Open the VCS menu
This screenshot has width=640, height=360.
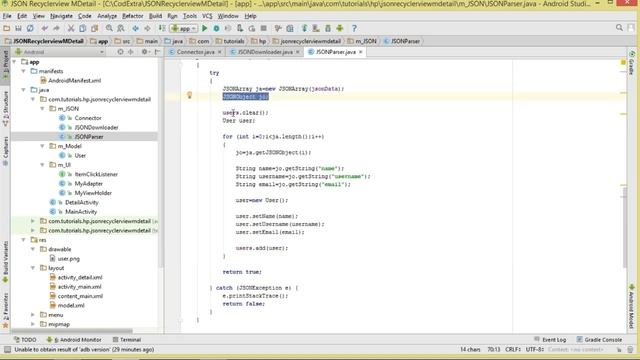click(x=207, y=16)
